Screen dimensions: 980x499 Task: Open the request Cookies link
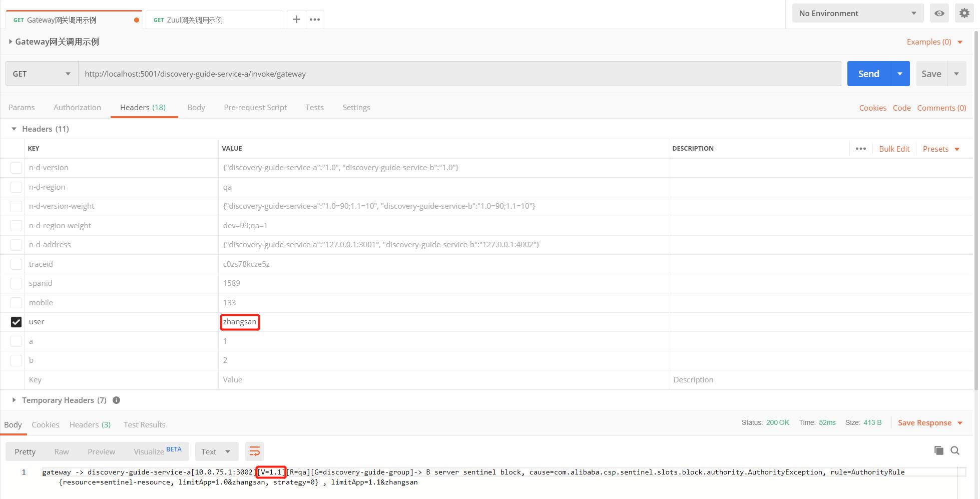(x=872, y=108)
